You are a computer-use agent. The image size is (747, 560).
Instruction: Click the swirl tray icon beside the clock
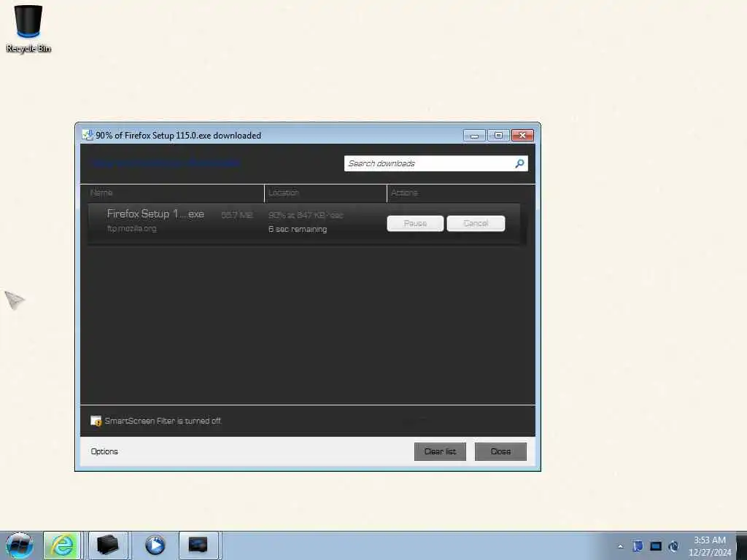pyautogui.click(x=673, y=546)
